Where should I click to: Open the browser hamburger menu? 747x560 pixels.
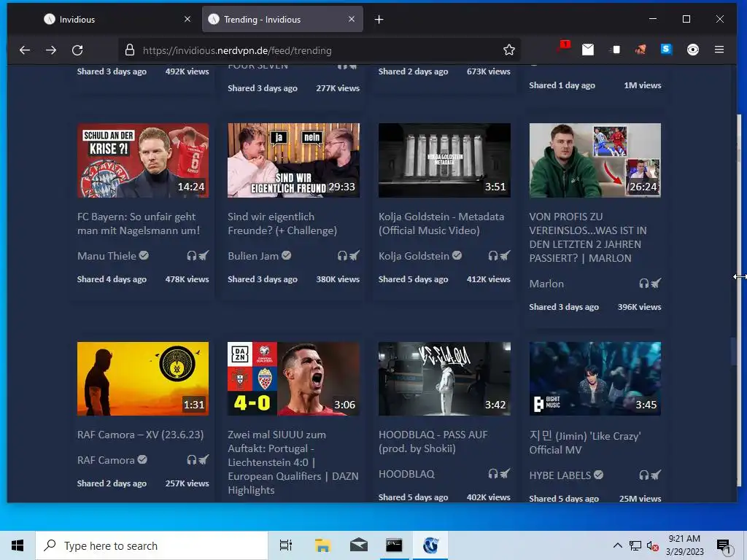(x=719, y=50)
